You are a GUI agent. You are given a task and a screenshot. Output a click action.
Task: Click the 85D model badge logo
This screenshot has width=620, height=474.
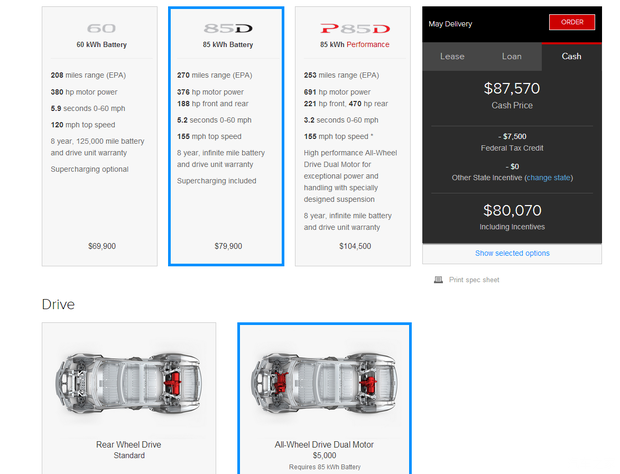pyautogui.click(x=226, y=29)
